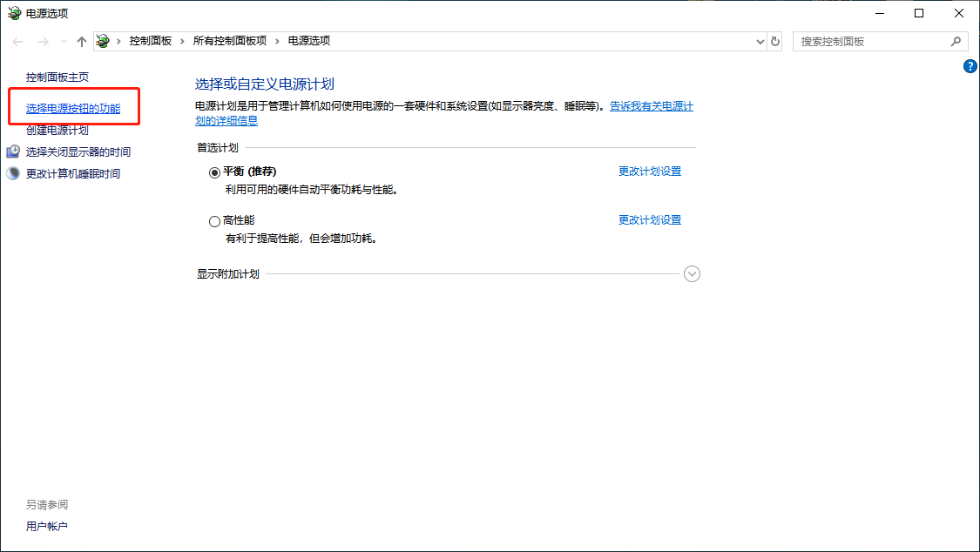Image resolution: width=980 pixels, height=552 pixels.
Task: Click the monitor icon beside 选择关闭显示器的时间
Action: [13, 151]
